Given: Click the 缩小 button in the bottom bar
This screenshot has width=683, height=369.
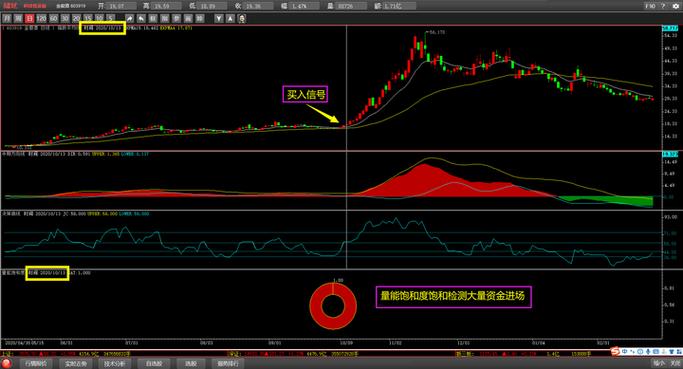Looking at the screenshot, I should pos(659,363).
